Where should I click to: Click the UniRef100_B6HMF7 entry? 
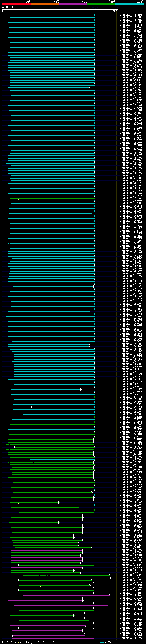pyautogui.click(x=131, y=376)
